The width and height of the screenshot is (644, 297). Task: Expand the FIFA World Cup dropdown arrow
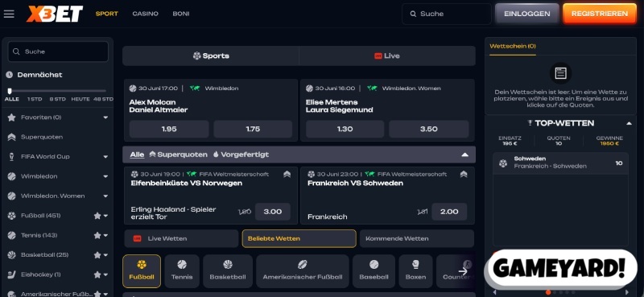click(x=105, y=157)
